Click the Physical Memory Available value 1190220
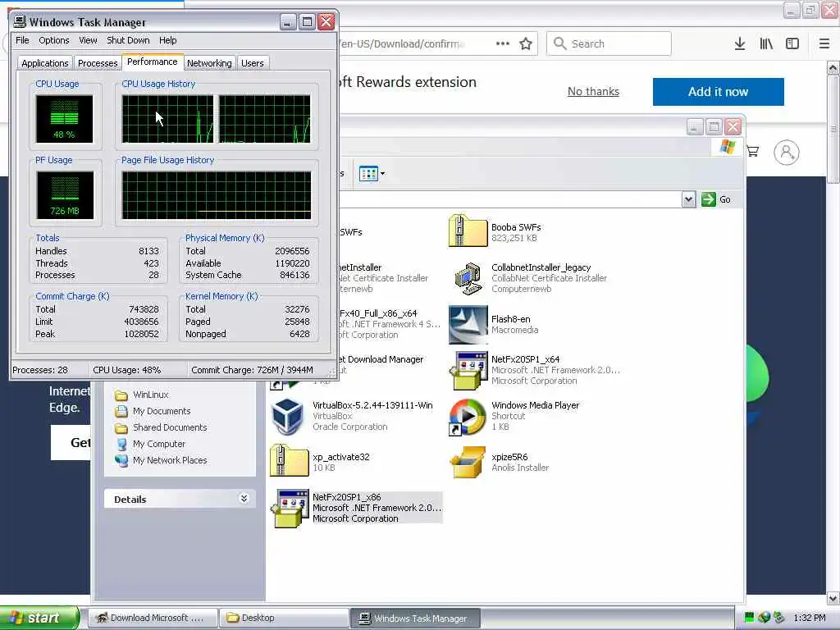Viewport: 840px width, 630px height. click(292, 263)
